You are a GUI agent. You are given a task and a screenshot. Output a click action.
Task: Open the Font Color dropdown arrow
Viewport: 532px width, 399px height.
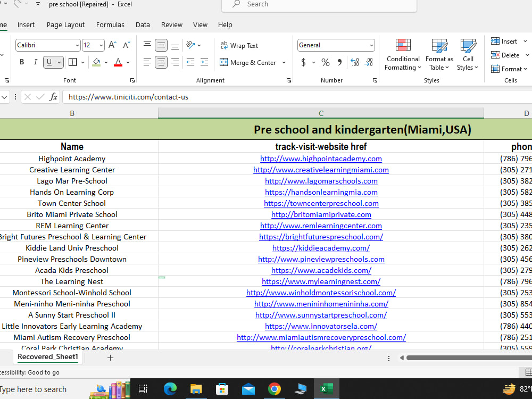point(128,62)
